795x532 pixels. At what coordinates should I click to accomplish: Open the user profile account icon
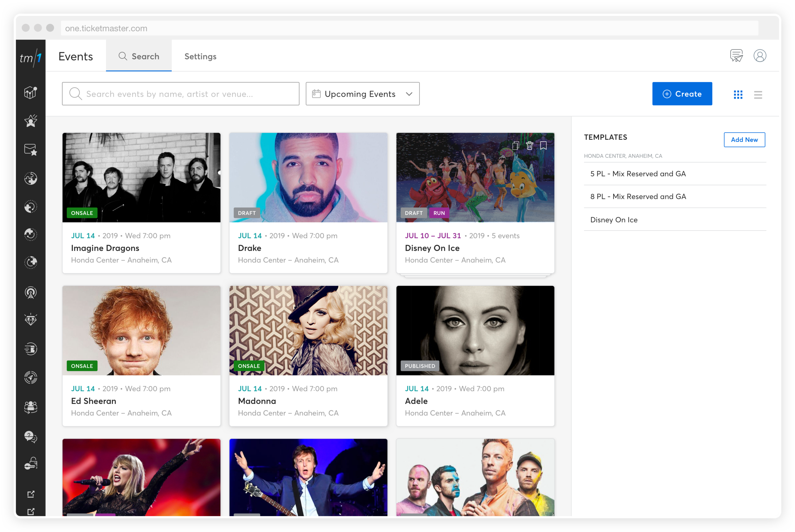pos(760,56)
